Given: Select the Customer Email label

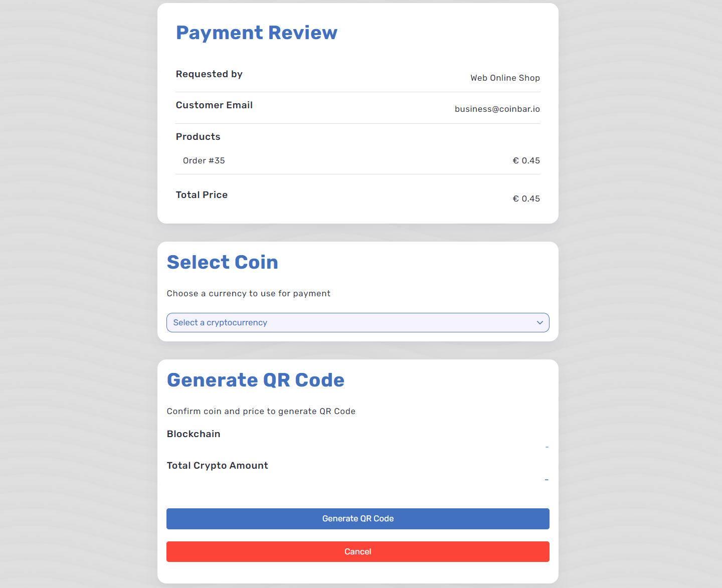Looking at the screenshot, I should point(214,105).
